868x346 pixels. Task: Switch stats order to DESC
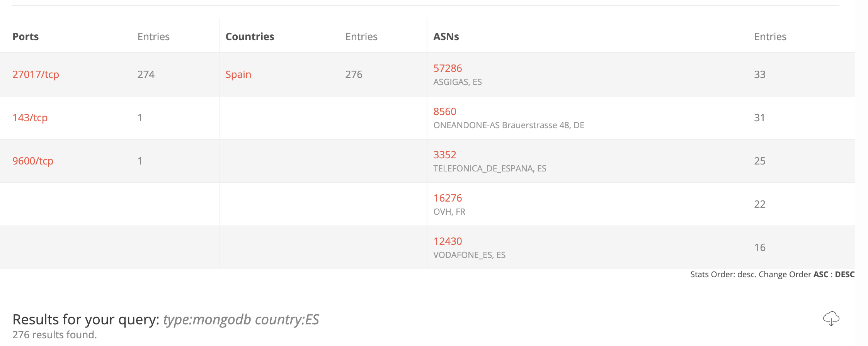tap(844, 275)
